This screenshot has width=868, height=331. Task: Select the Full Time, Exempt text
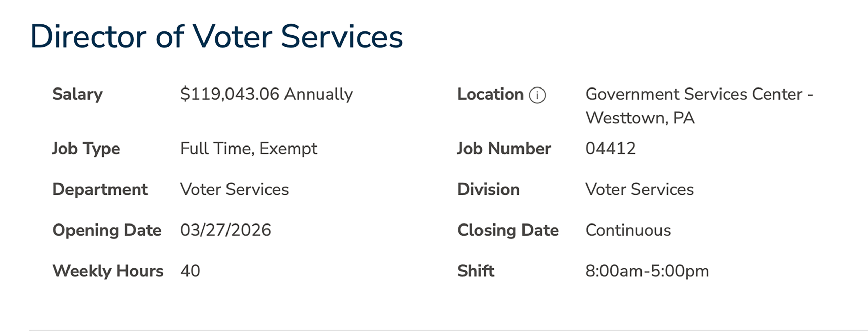tap(249, 149)
